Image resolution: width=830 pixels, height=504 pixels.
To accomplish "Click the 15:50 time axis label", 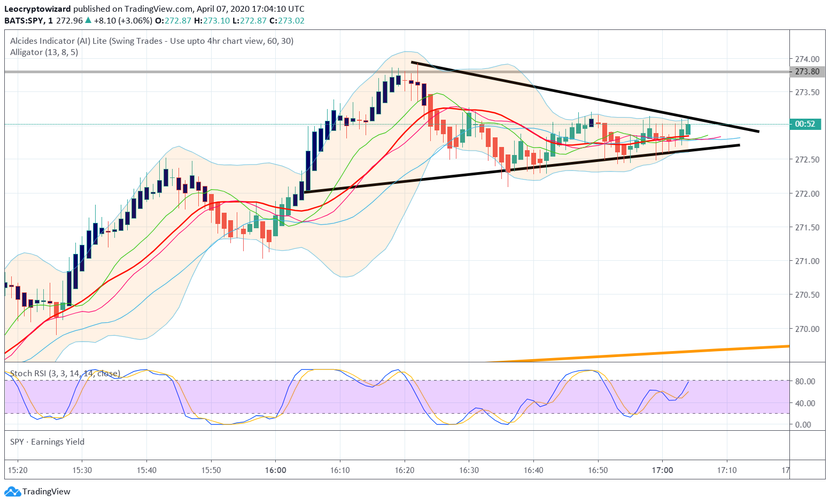I will pos(211,470).
